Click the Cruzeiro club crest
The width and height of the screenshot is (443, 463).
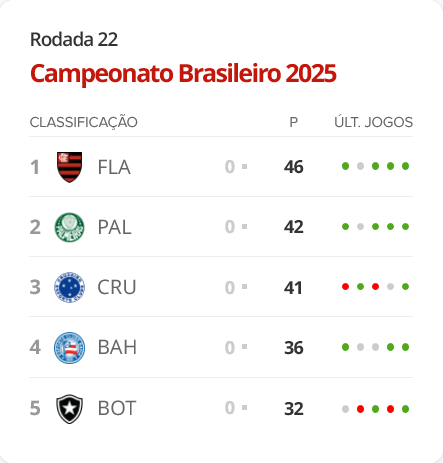69,287
